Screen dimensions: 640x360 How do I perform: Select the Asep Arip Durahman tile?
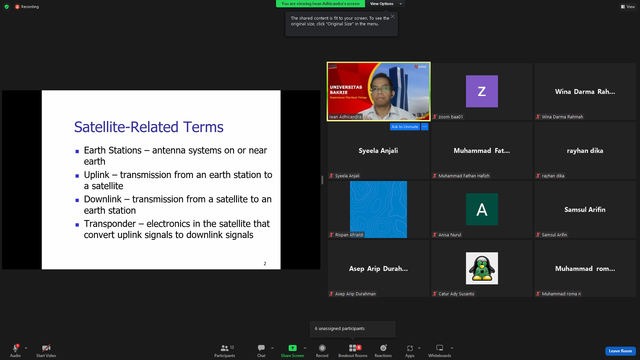[378, 269]
